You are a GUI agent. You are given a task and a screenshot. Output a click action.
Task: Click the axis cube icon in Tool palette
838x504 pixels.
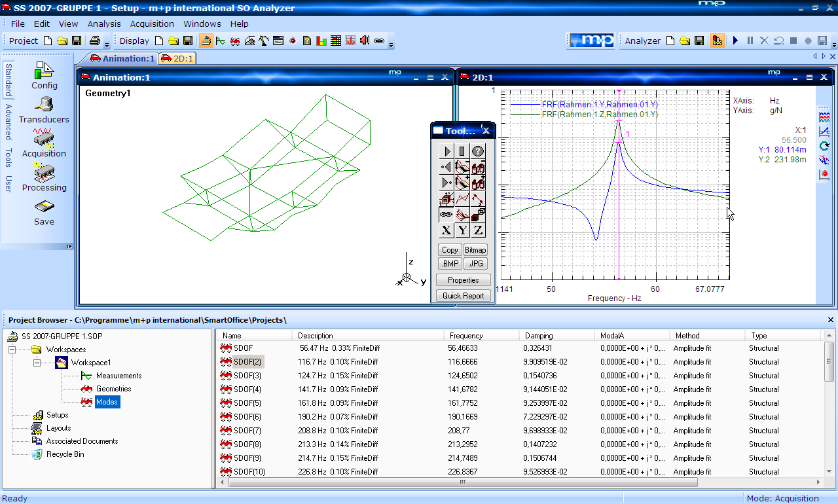[x=446, y=198]
